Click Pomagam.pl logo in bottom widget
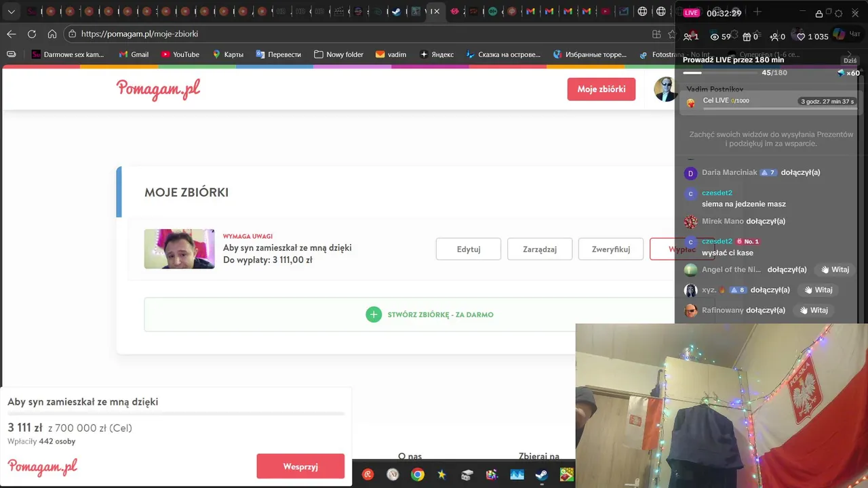Screen dimensions: 868x488 tap(43, 467)
